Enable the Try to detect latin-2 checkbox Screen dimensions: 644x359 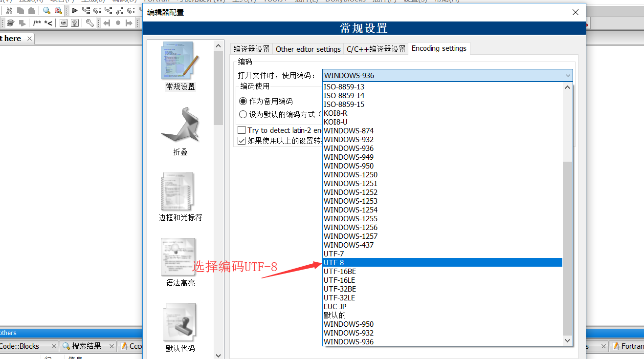pyautogui.click(x=241, y=129)
